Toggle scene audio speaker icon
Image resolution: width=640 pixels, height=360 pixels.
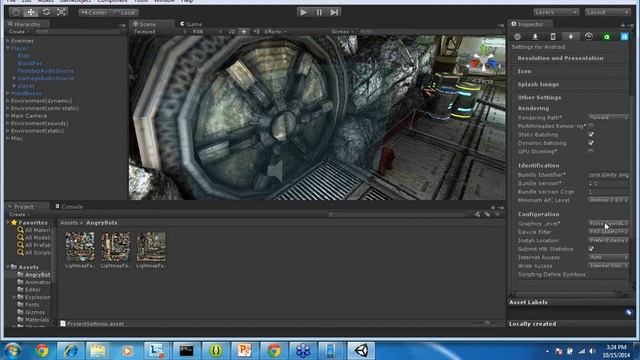[256, 31]
